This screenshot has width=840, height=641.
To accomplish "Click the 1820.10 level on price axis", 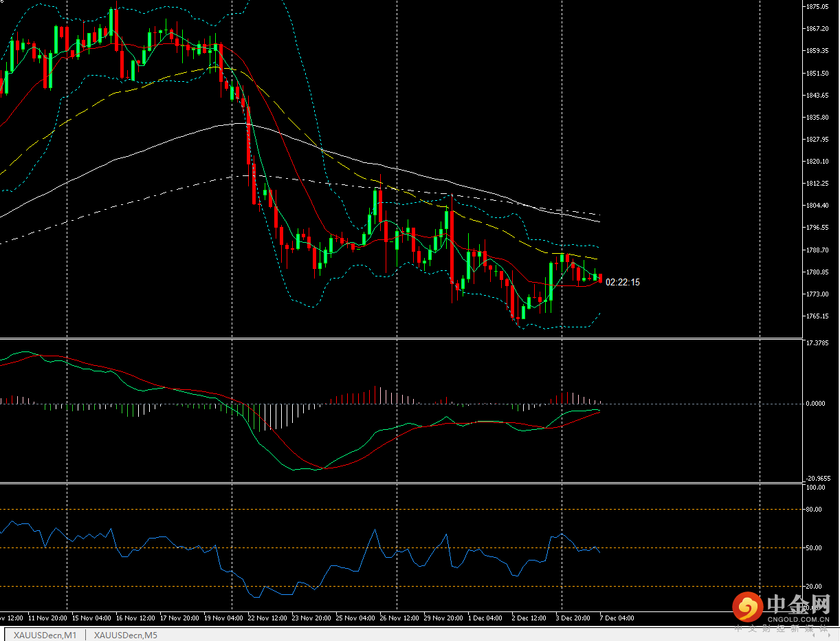I will pos(817,162).
